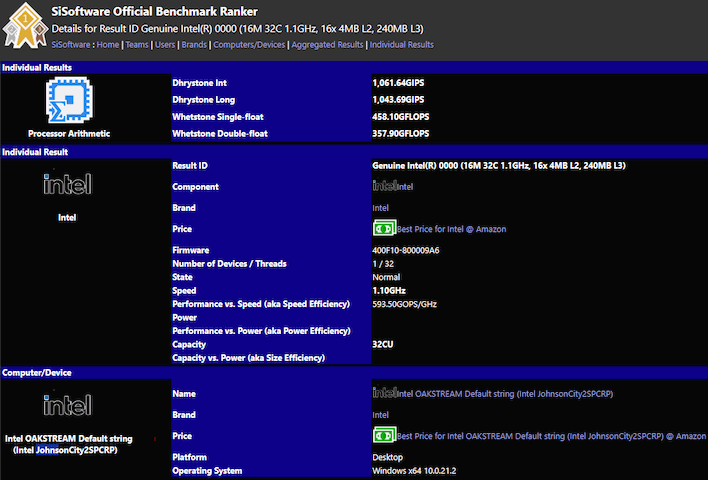708x480 pixels.
Task: Click the Intel link in the Component row
Action: click(405, 187)
